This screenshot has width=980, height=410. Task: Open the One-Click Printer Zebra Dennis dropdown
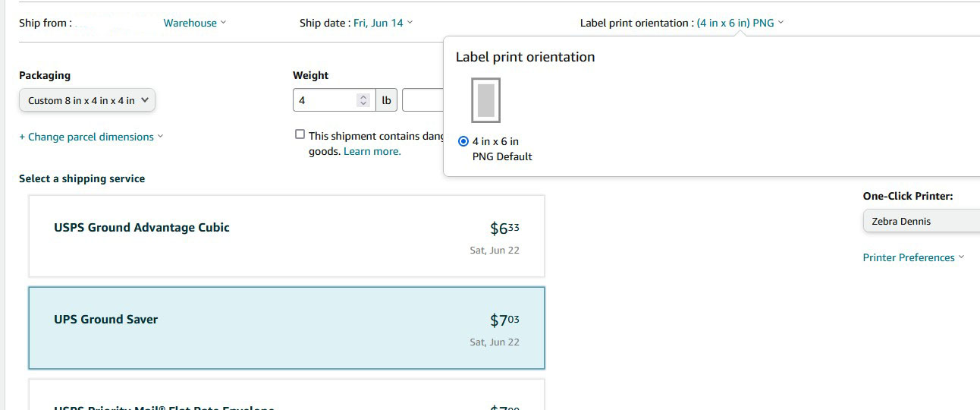coord(922,221)
